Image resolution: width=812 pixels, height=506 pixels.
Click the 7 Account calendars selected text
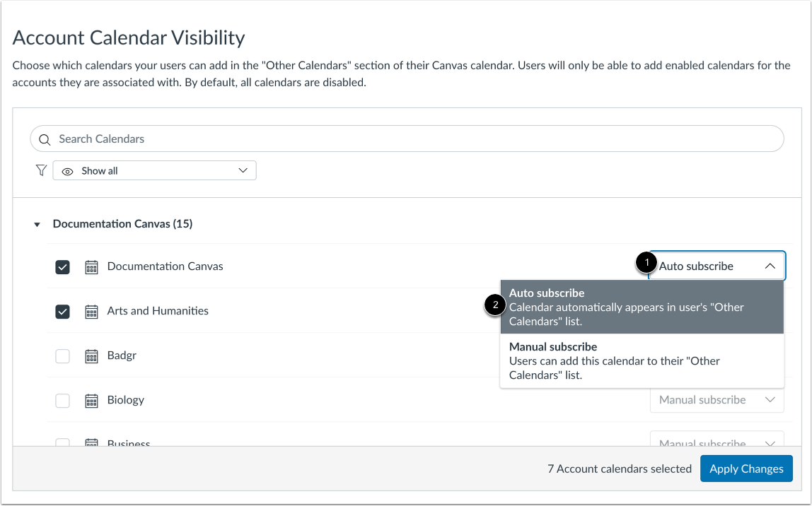620,469
